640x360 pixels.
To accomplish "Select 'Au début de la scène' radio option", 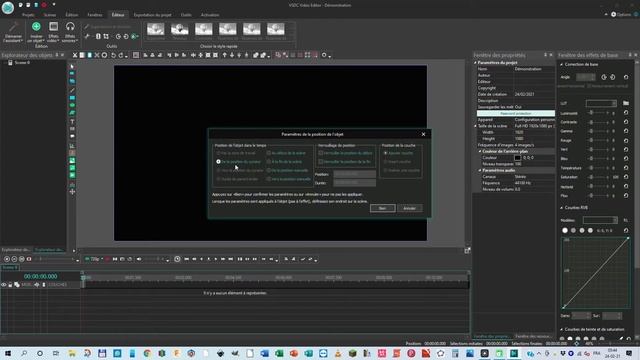I will [x=269, y=153].
